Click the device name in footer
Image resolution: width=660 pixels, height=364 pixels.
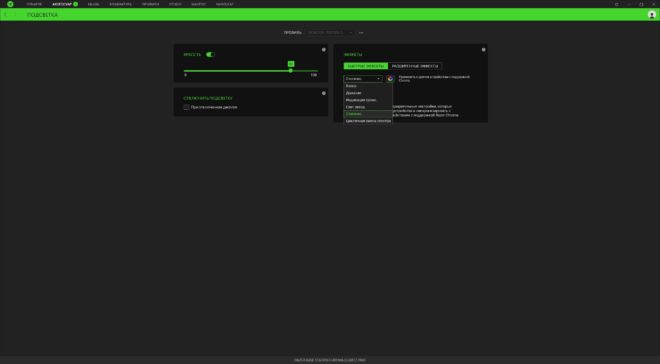pyautogui.click(x=330, y=360)
